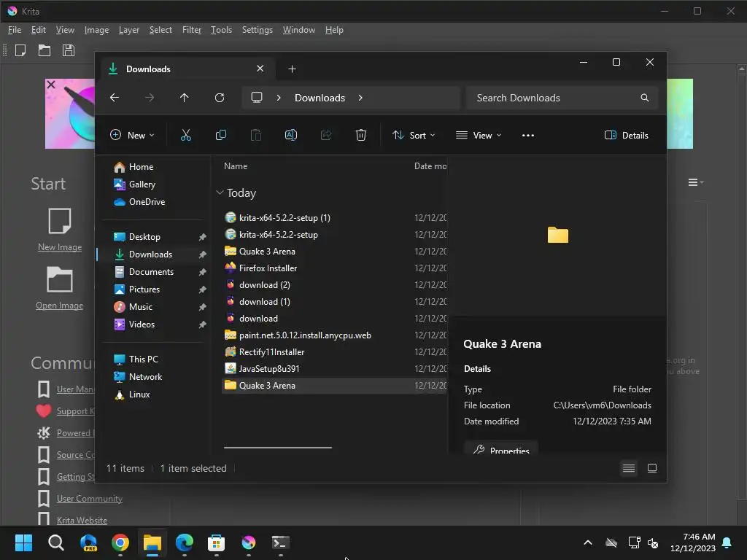Open Microsoft Edge from the taskbar
Screen dimensions: 747x560
point(185,542)
